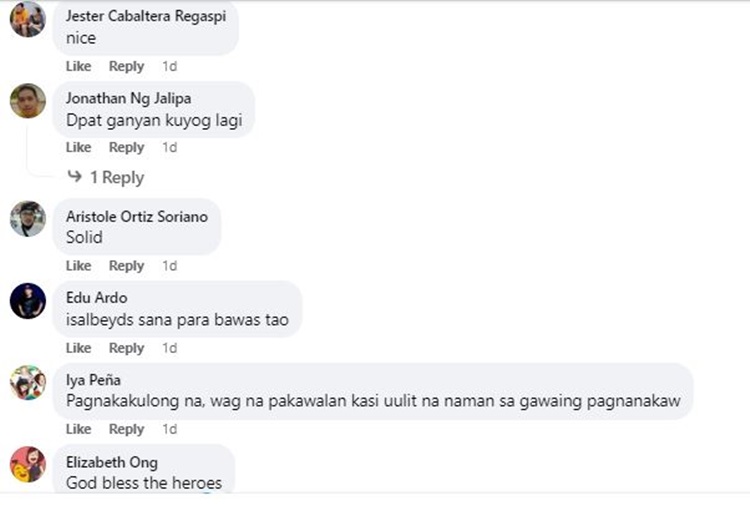Viewport: 750px width, 505px height.
Task: Reply to the 'Solid' comment
Action: tap(126, 265)
